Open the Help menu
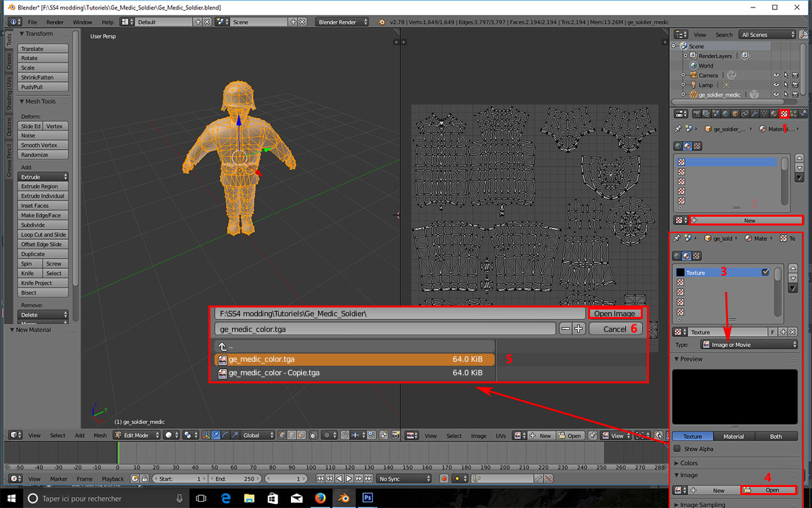Screen dimensions: 812x508 [x=108, y=22]
